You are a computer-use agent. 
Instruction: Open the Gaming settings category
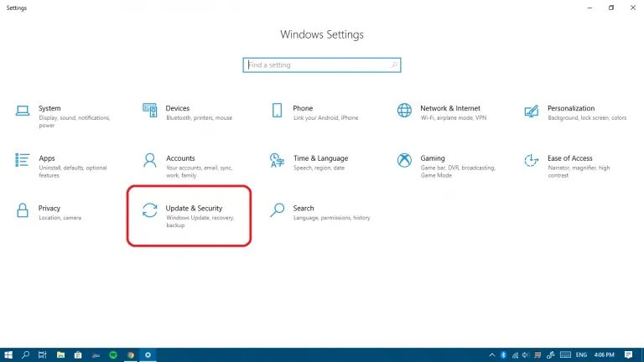tap(446, 166)
